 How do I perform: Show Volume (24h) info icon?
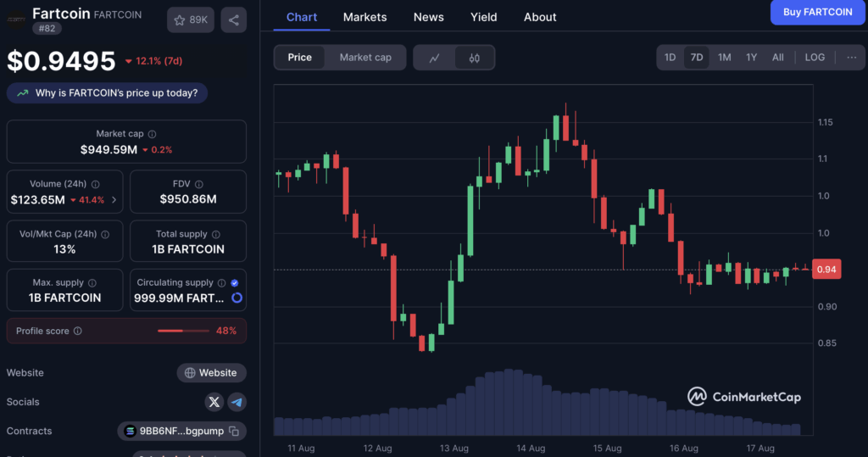click(x=95, y=184)
